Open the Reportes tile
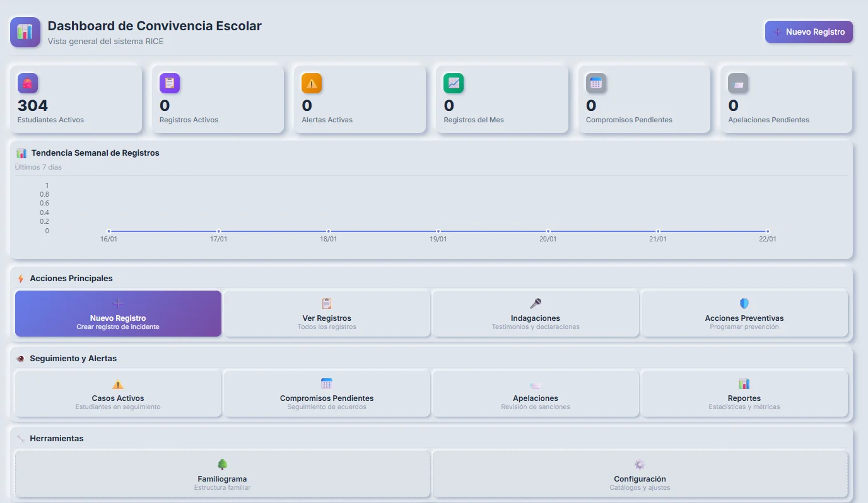Screen dimensions: 868x503 point(744,393)
